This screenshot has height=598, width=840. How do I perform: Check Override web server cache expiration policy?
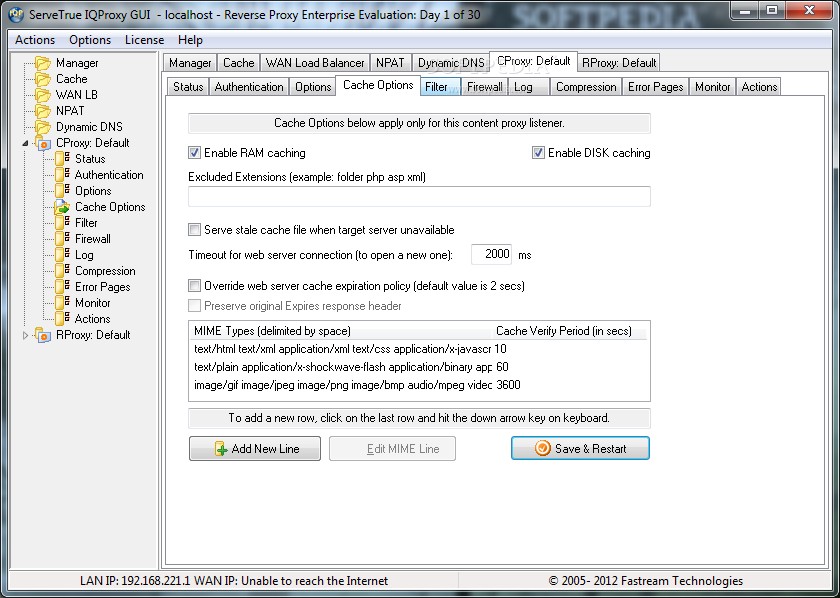pos(194,286)
